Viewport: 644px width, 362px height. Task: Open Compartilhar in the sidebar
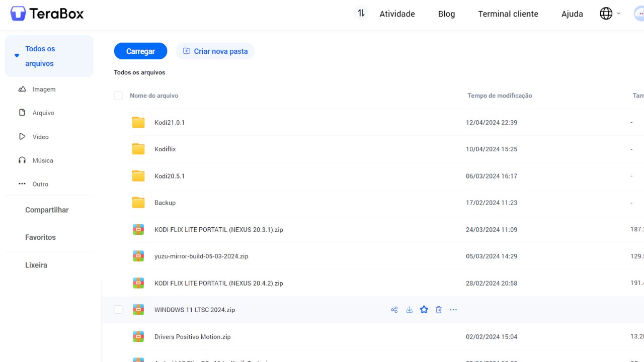click(47, 210)
